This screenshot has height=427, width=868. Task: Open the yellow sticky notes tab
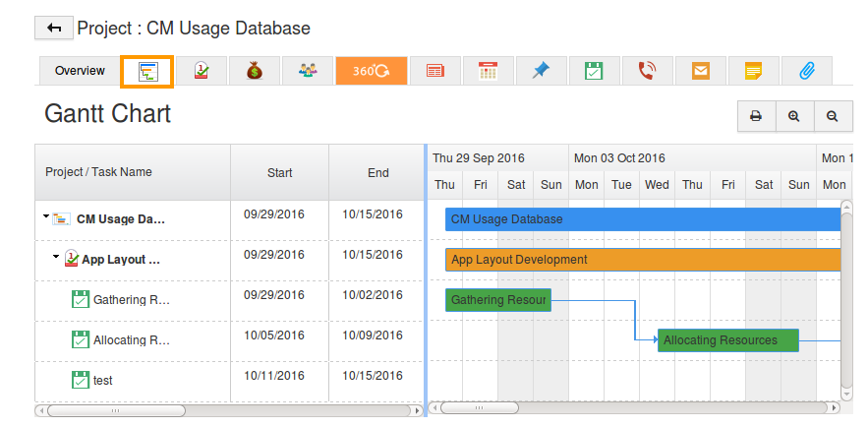(x=753, y=71)
